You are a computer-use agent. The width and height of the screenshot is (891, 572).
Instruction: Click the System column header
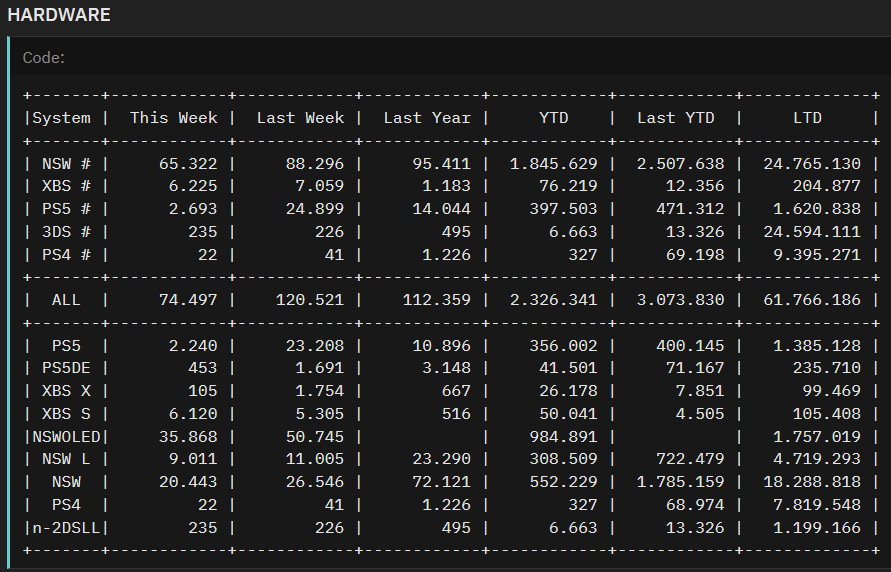pos(62,118)
